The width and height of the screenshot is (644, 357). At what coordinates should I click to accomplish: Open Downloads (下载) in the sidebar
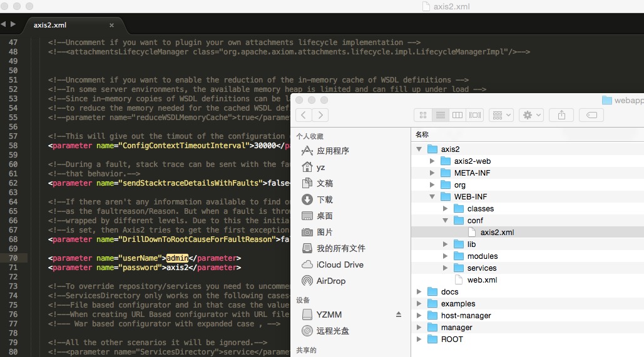(x=317, y=200)
